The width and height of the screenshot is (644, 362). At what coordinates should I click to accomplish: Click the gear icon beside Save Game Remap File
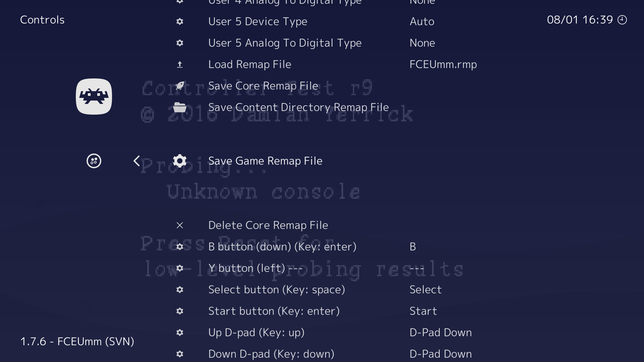pyautogui.click(x=180, y=161)
